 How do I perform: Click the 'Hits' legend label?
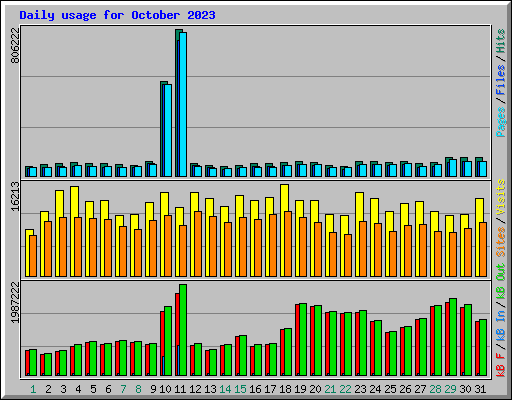pos(501,41)
